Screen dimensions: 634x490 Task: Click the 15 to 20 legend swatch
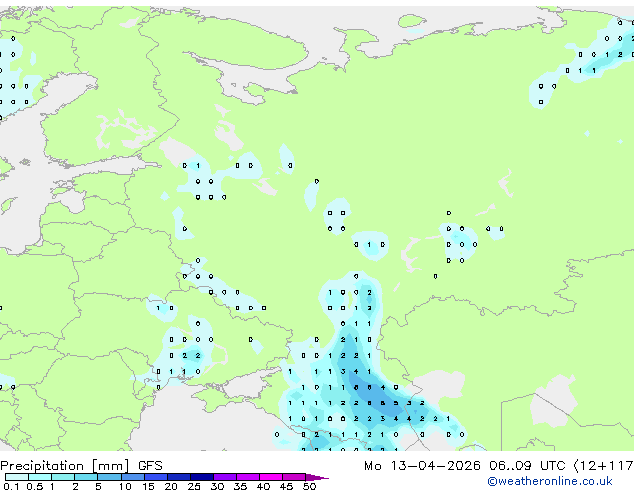[156, 477]
